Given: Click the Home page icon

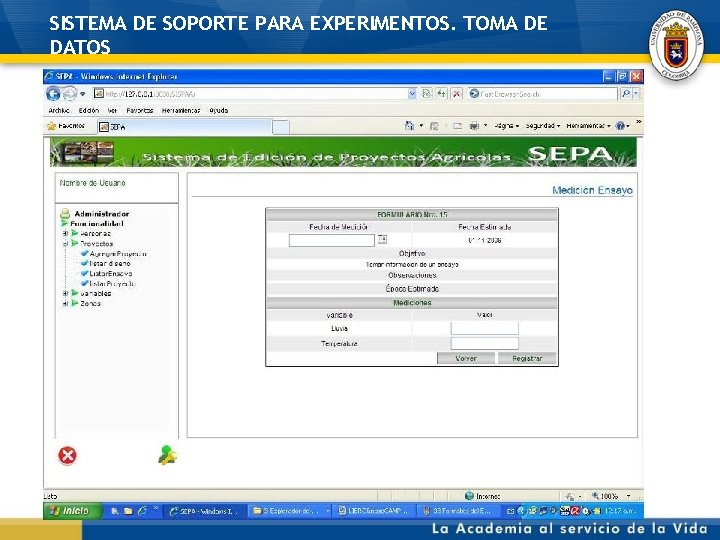Looking at the screenshot, I should [409, 125].
